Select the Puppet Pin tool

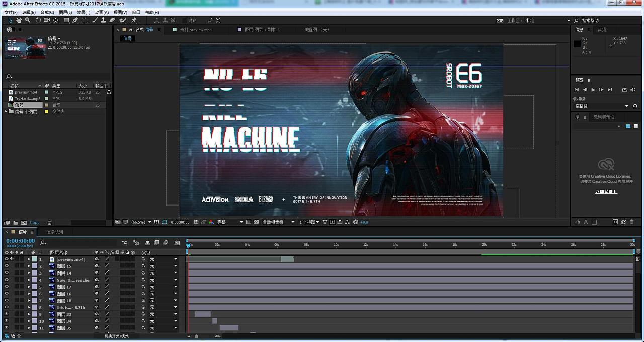coord(134,20)
